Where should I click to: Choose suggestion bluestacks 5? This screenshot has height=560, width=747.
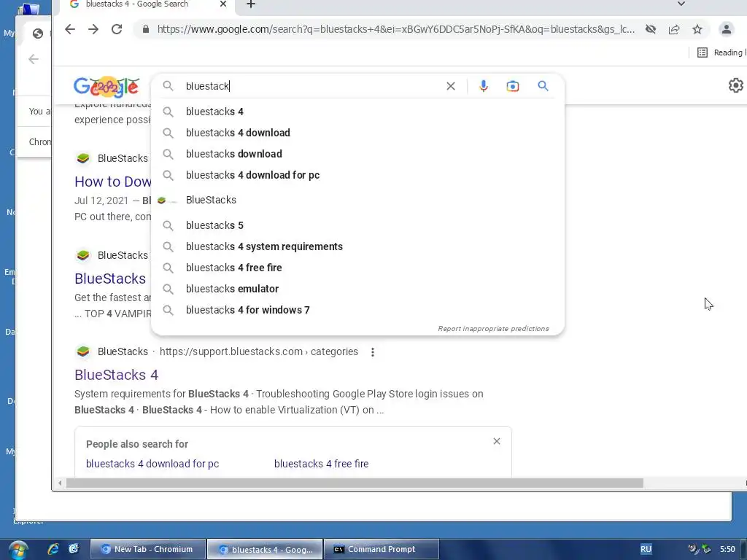tap(357, 225)
